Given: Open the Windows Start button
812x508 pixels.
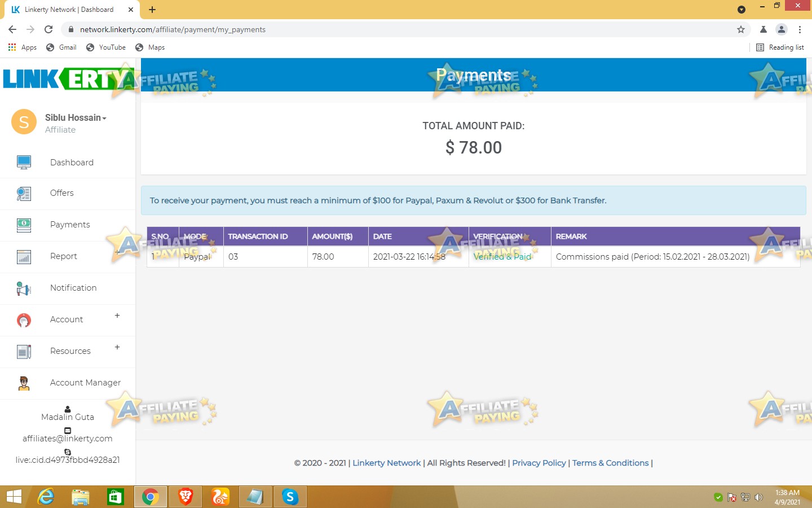Looking at the screenshot, I should (14, 497).
